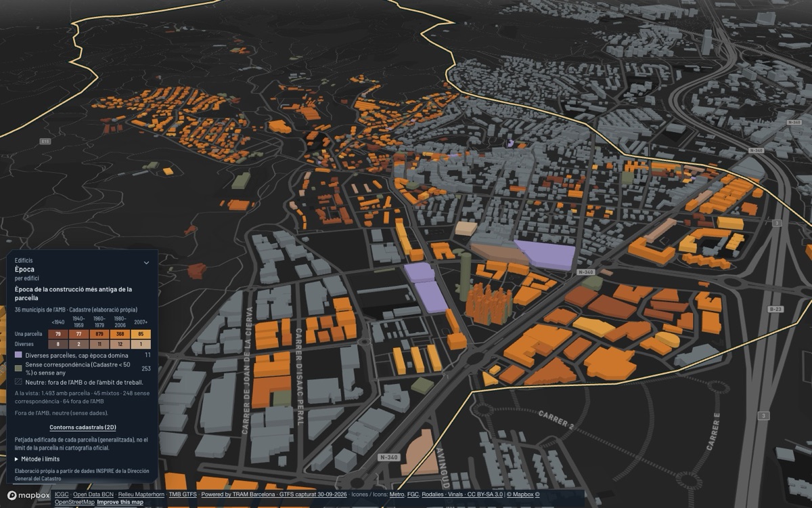Open the FGC icons credit link
Viewport: 812px width, 508px height.
click(413, 494)
